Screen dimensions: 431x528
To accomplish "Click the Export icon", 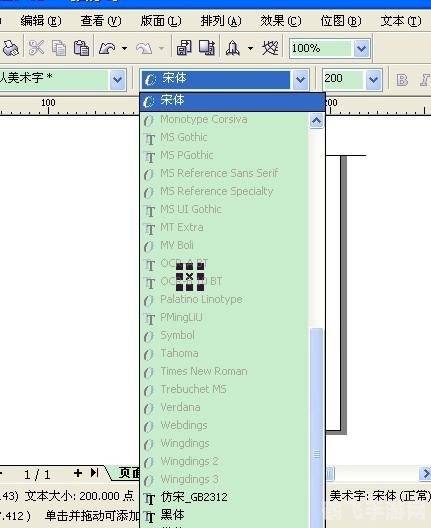I will tap(206, 48).
